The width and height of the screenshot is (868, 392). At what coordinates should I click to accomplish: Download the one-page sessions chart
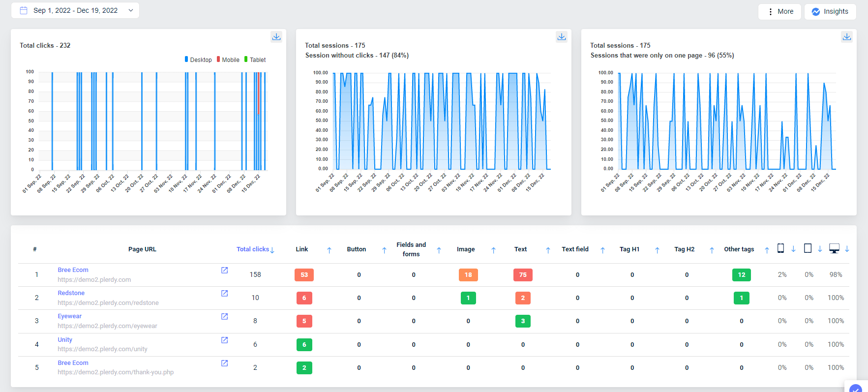pos(847,37)
